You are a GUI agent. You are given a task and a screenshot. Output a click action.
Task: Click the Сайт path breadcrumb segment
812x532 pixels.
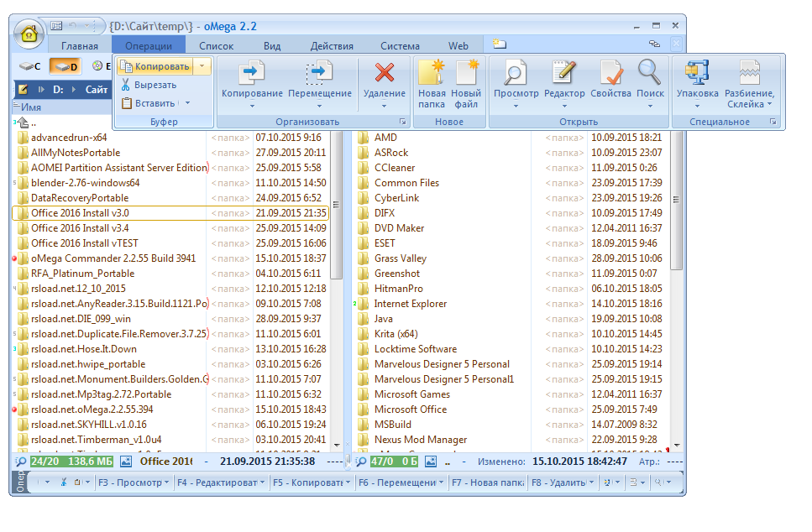point(97,90)
